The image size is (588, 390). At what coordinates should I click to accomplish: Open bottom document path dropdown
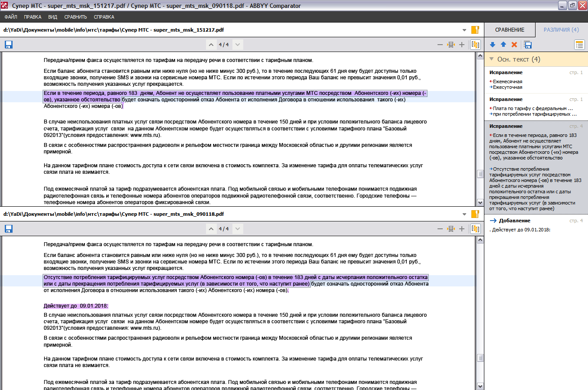point(464,214)
